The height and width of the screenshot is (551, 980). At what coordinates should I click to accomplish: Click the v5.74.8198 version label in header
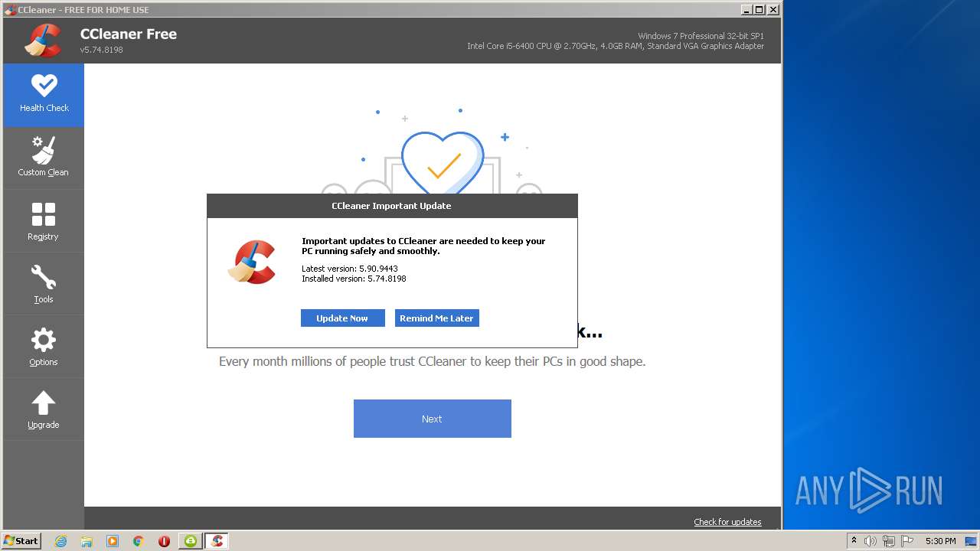coord(101,50)
